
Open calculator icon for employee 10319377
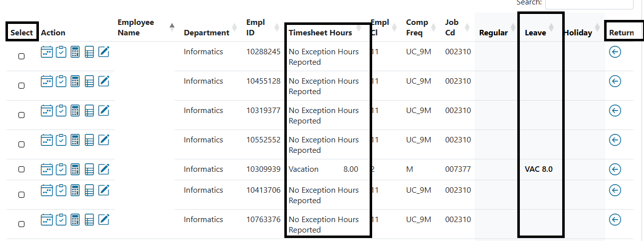(75, 111)
